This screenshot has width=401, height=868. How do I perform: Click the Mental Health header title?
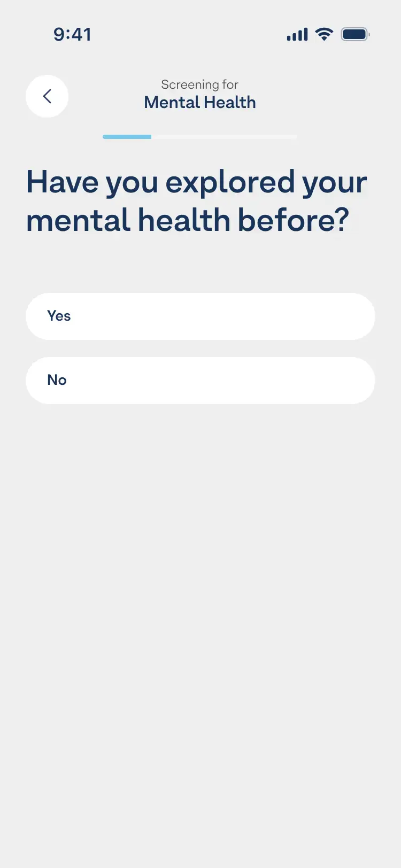tap(199, 102)
